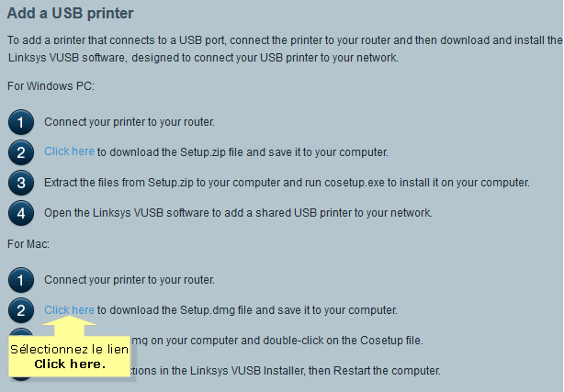Click the Windows step 2 number icon
This screenshot has height=392, width=564.
click(21, 152)
